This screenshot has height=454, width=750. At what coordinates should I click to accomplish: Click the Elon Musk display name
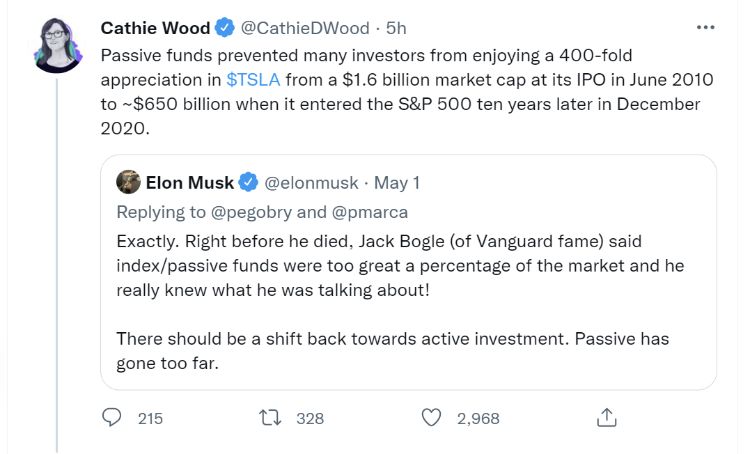tap(190, 183)
